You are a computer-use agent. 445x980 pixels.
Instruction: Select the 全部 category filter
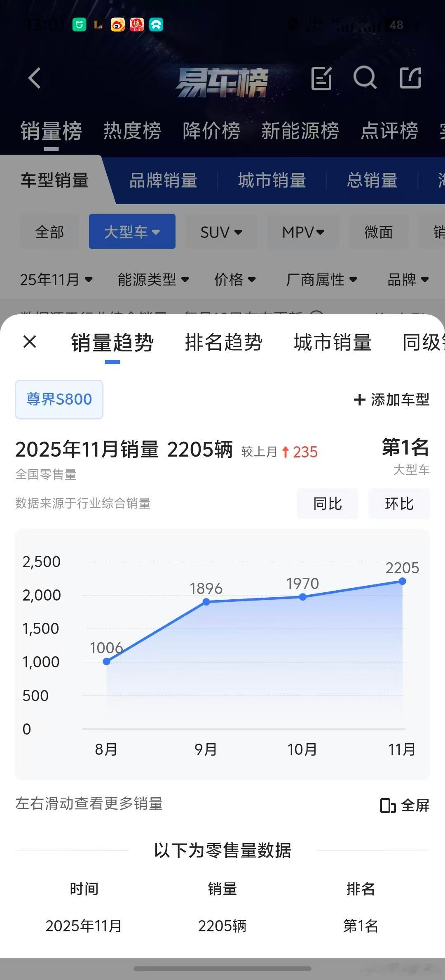[x=49, y=232]
